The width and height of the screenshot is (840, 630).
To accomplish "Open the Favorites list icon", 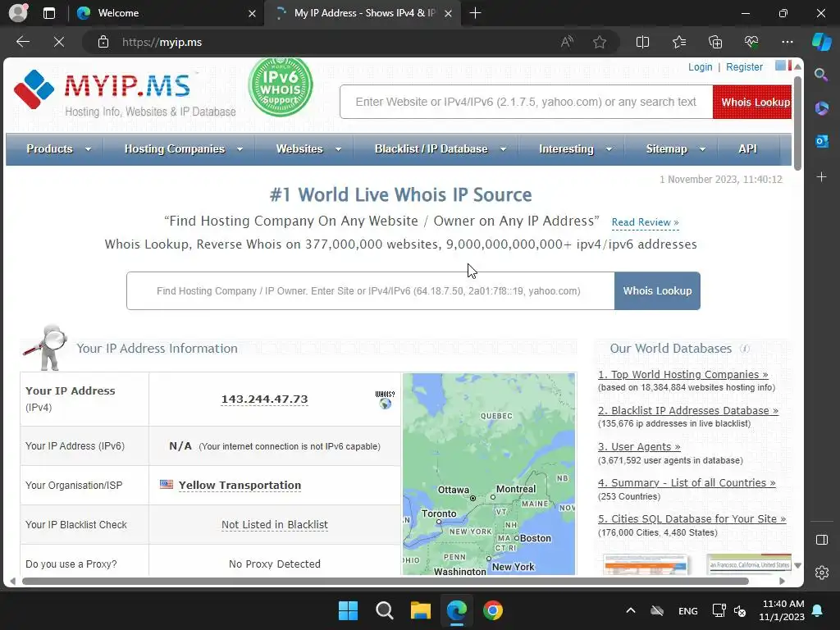I will tap(678, 42).
